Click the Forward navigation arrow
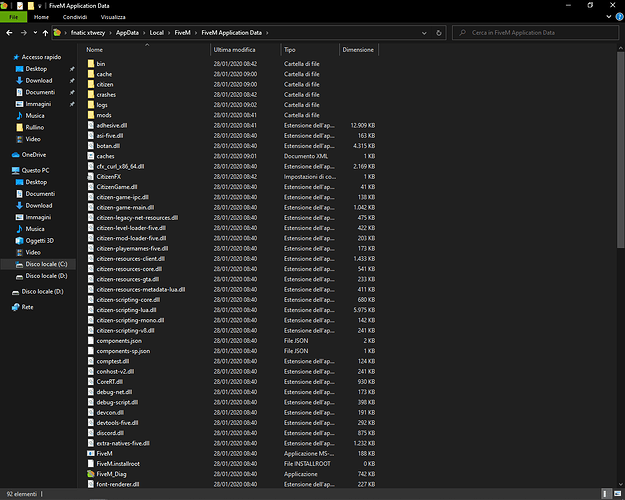This screenshot has height=500, width=625. pos(24,33)
